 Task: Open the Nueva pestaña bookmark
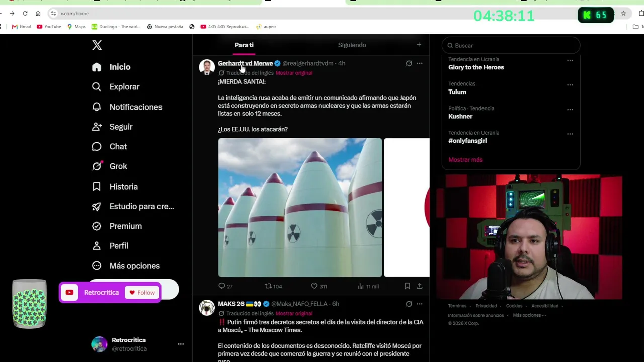[165, 27]
